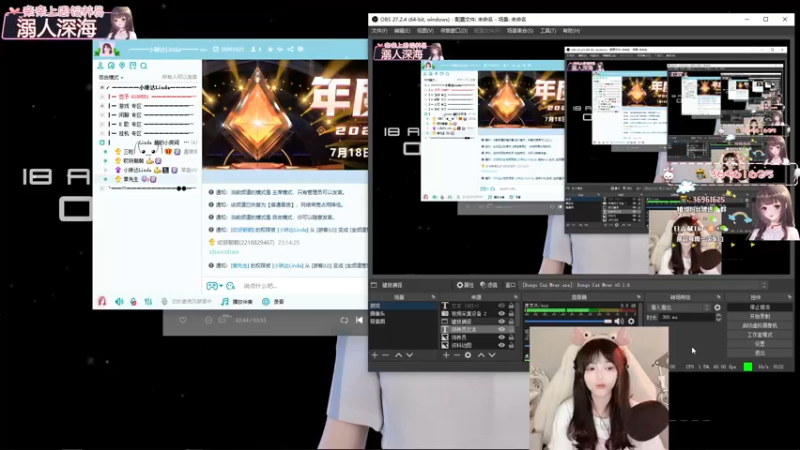Viewport: 800px width, 450px height.
Task: Click the start recording button in OBS controls
Action: pyautogui.click(x=760, y=316)
